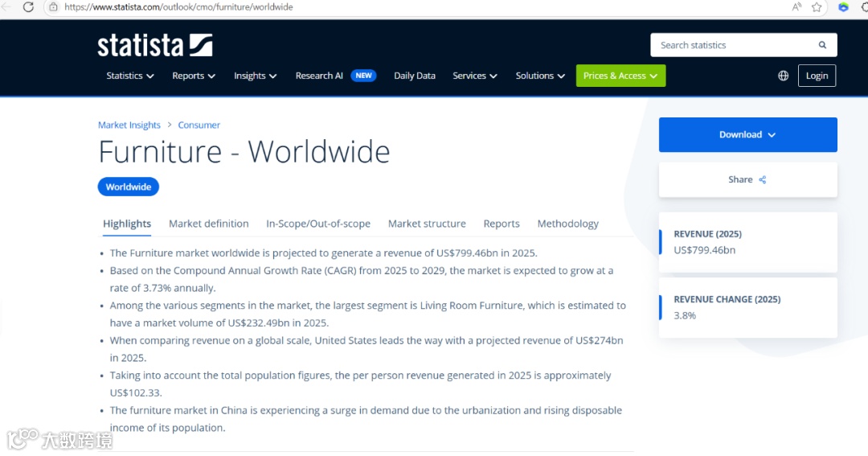Click the lock icon in address bar
This screenshot has height=456, width=868.
tap(53, 7)
